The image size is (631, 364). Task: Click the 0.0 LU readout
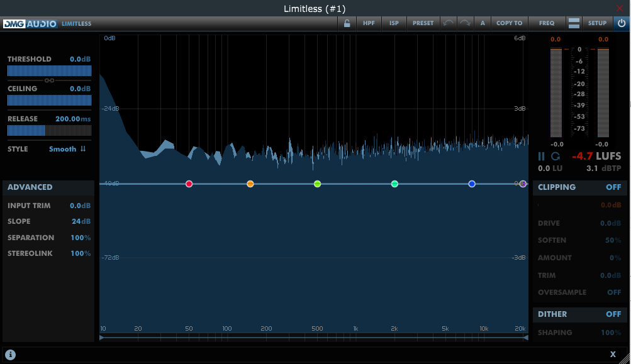550,168
